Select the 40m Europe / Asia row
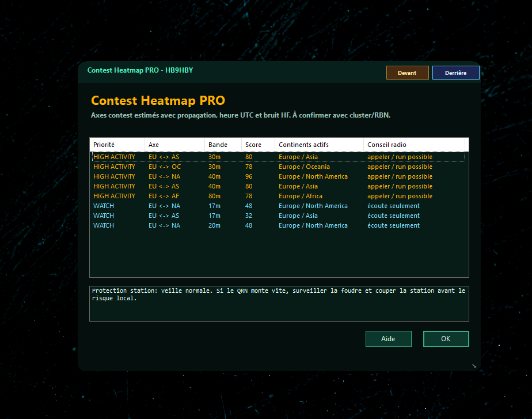The image size is (532, 419). tap(279, 186)
